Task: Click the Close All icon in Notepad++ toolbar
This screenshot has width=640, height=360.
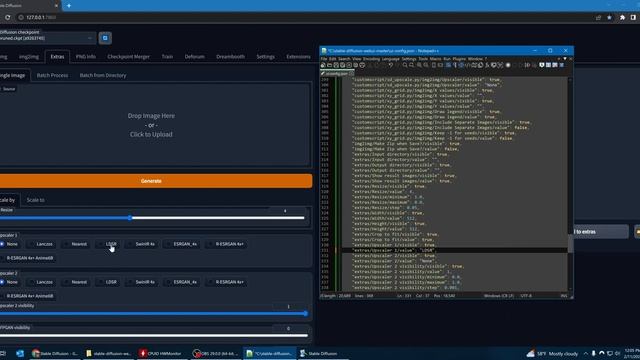Action: coord(356,65)
